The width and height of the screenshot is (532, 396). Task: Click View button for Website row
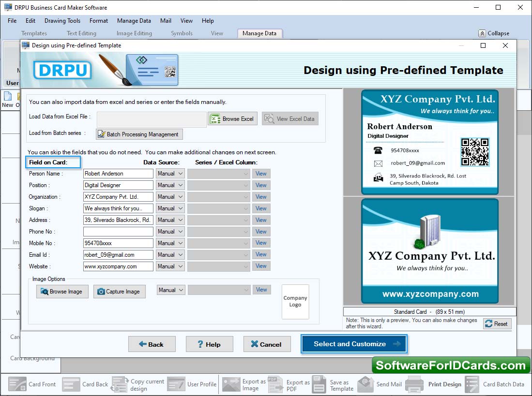pos(261,266)
